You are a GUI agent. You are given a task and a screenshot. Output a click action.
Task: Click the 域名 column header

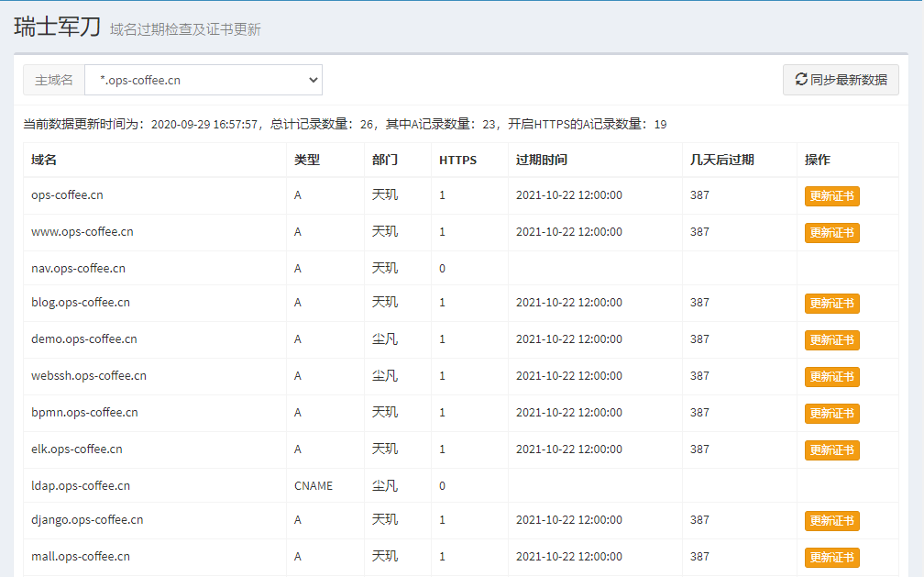[44, 160]
